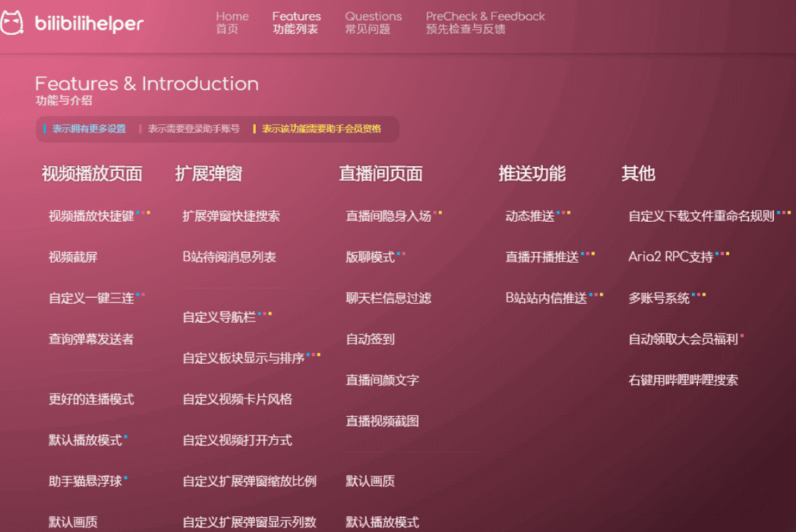
Task: Select 默认画质 under 视频播放页面
Action: click(x=73, y=522)
